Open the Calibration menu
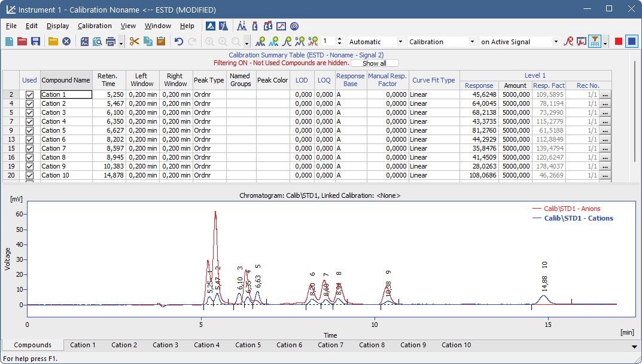This screenshot has height=364, width=642. point(95,26)
